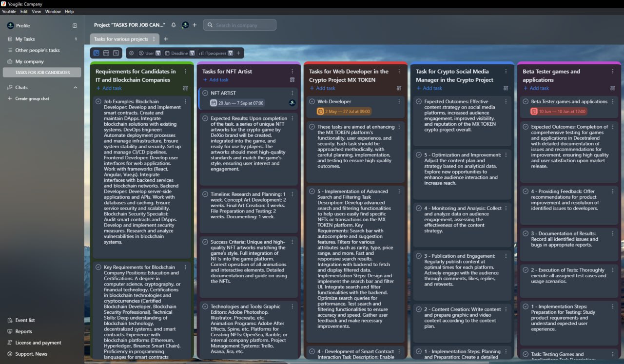Open YouGile menu
Viewport: 624px width, 364px height.
pos(9,11)
